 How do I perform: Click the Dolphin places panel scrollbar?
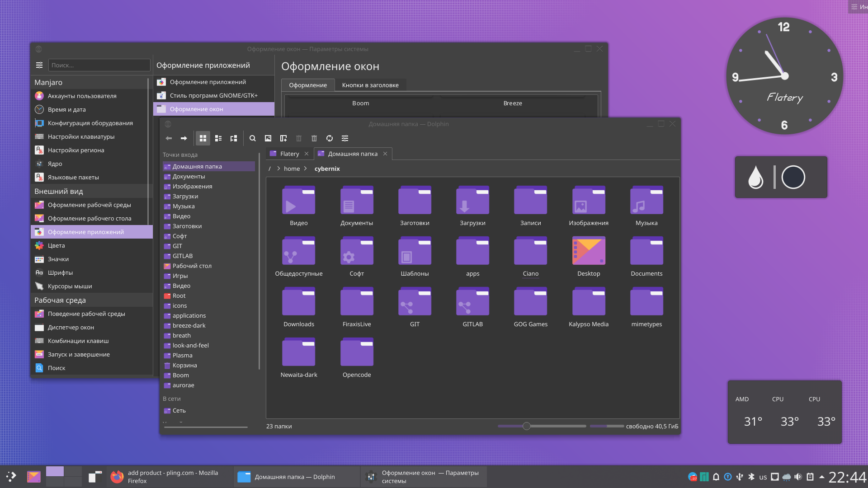(x=259, y=261)
